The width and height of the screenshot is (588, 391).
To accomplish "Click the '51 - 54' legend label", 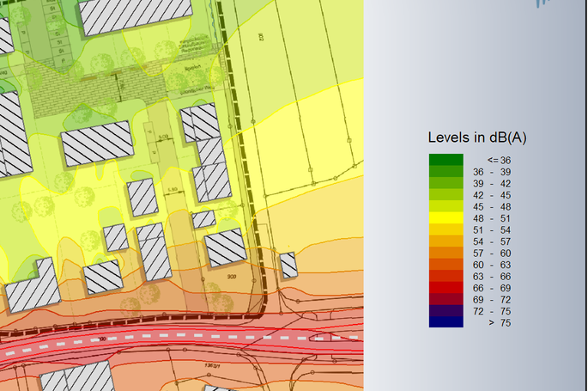I will pyautogui.click(x=492, y=230).
